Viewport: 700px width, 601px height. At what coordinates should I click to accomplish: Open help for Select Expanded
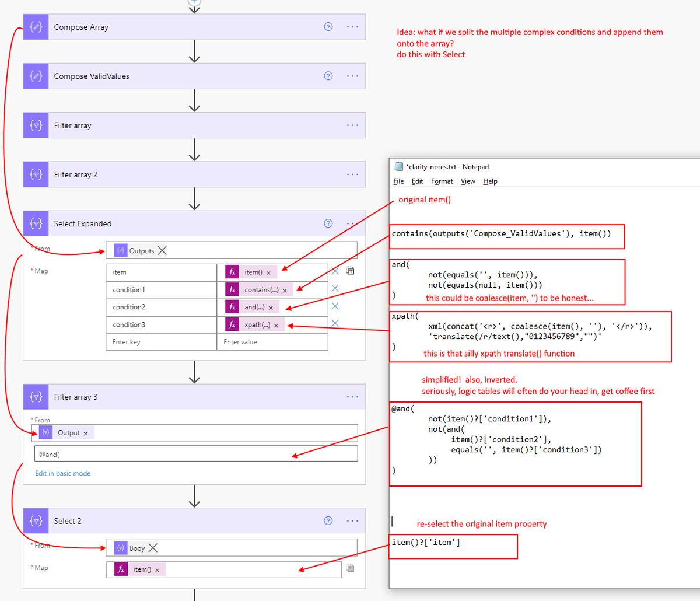[x=328, y=223]
